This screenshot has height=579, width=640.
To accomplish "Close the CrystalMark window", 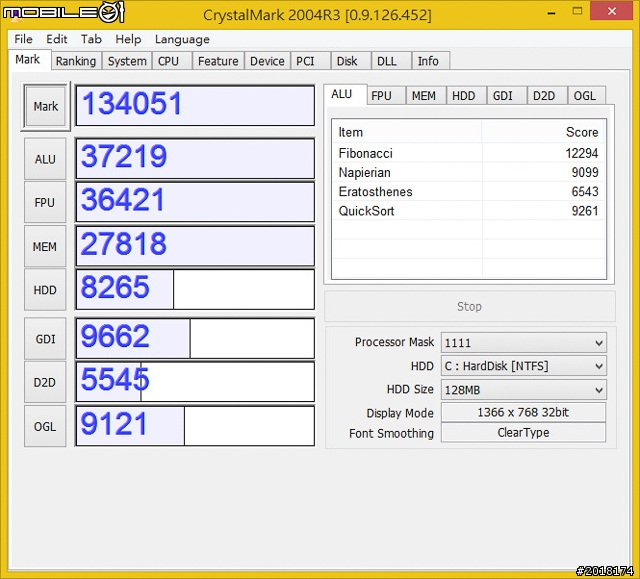I will [611, 11].
